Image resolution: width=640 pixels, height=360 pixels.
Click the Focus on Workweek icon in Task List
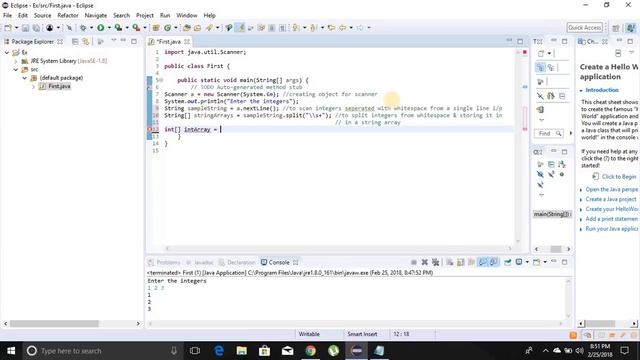(x=540, y=82)
